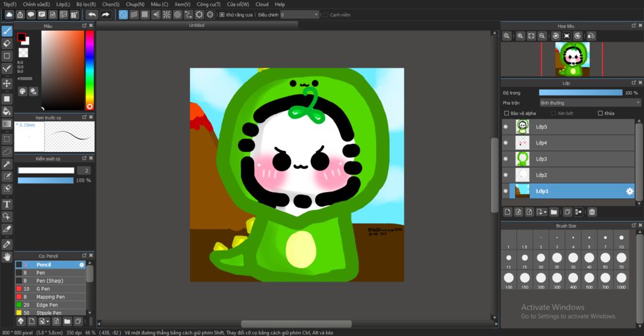Delete layer with the trash icon

coord(592,212)
